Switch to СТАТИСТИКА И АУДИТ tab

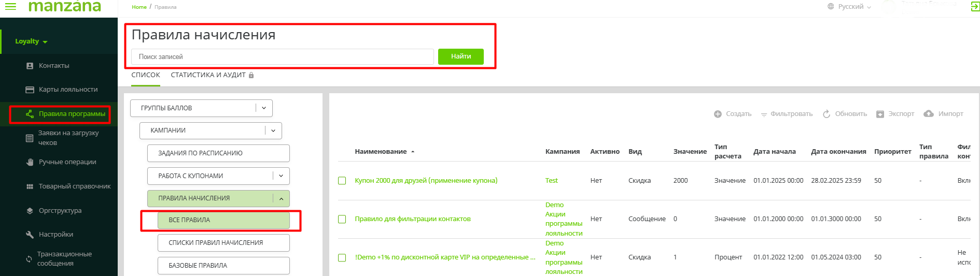[x=208, y=75]
